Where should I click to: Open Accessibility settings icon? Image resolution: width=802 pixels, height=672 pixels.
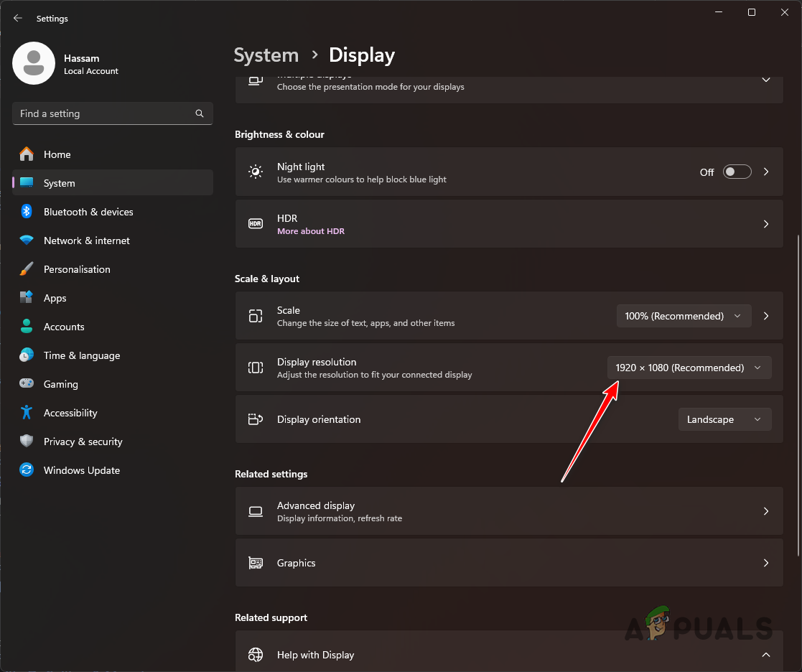coord(26,413)
